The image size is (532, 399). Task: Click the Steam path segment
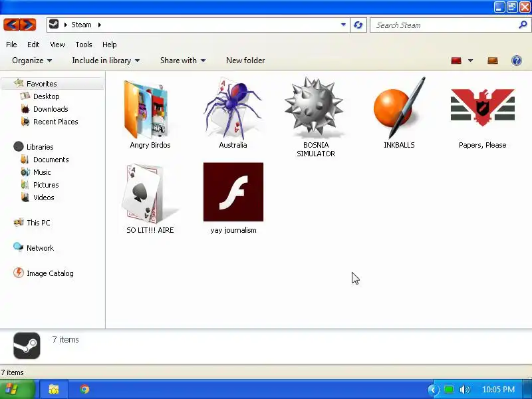(81, 25)
